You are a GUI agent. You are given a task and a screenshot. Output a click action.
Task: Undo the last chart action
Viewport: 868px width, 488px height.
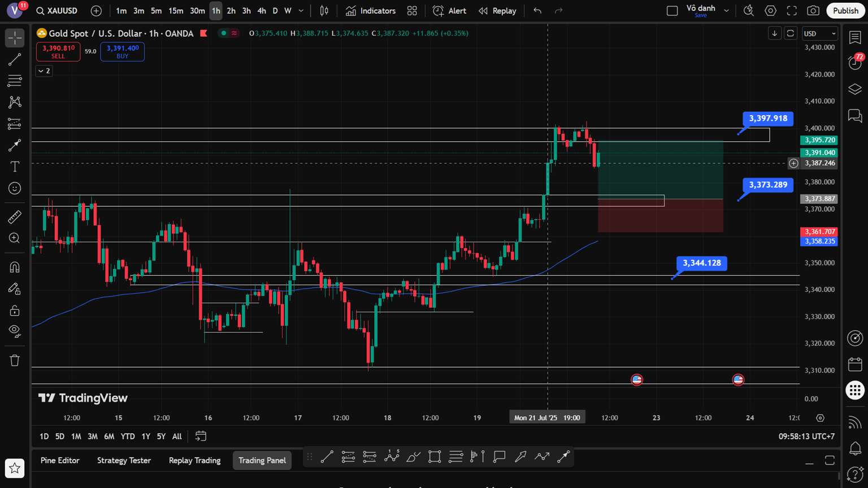coord(537,11)
